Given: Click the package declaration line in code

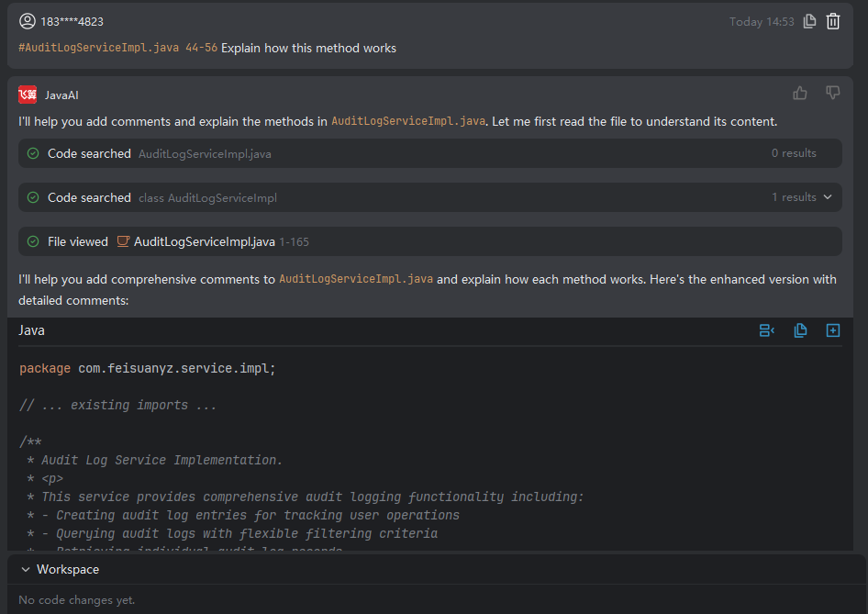Looking at the screenshot, I should click(147, 368).
